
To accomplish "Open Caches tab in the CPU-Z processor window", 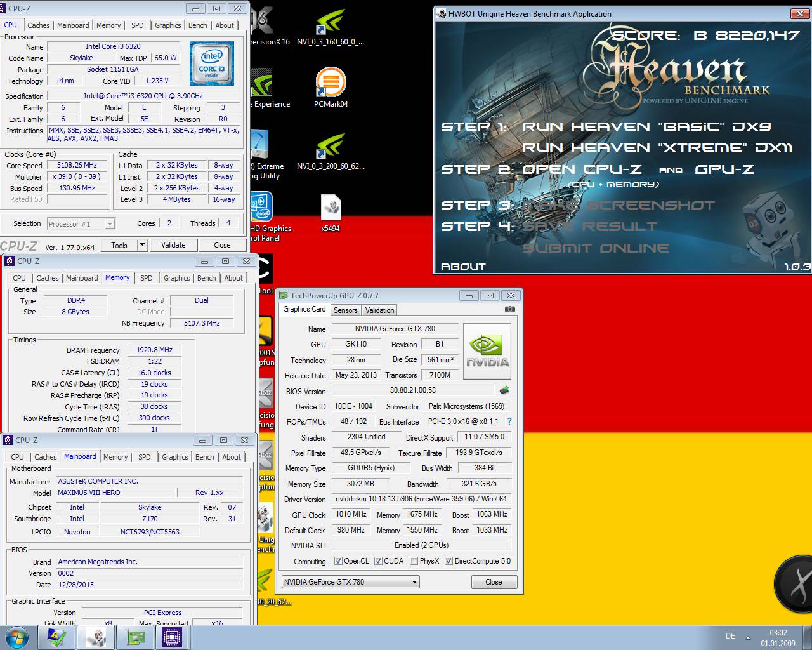I will point(38,25).
